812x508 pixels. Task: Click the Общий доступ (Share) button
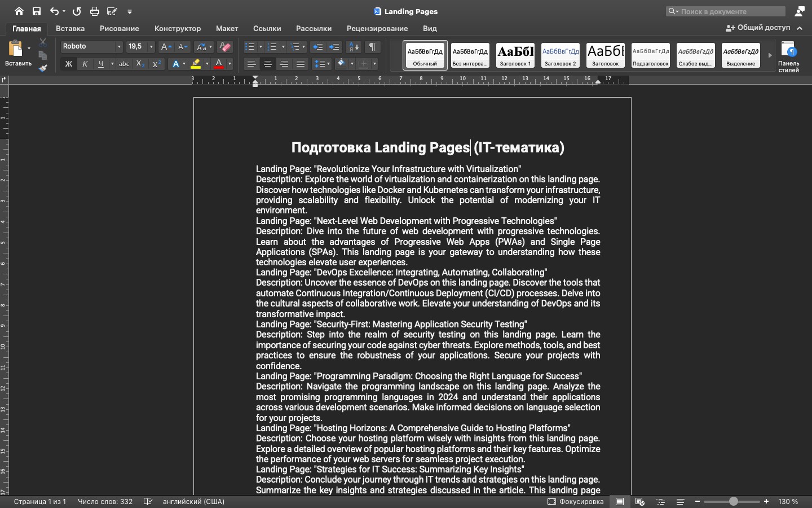tap(758, 28)
